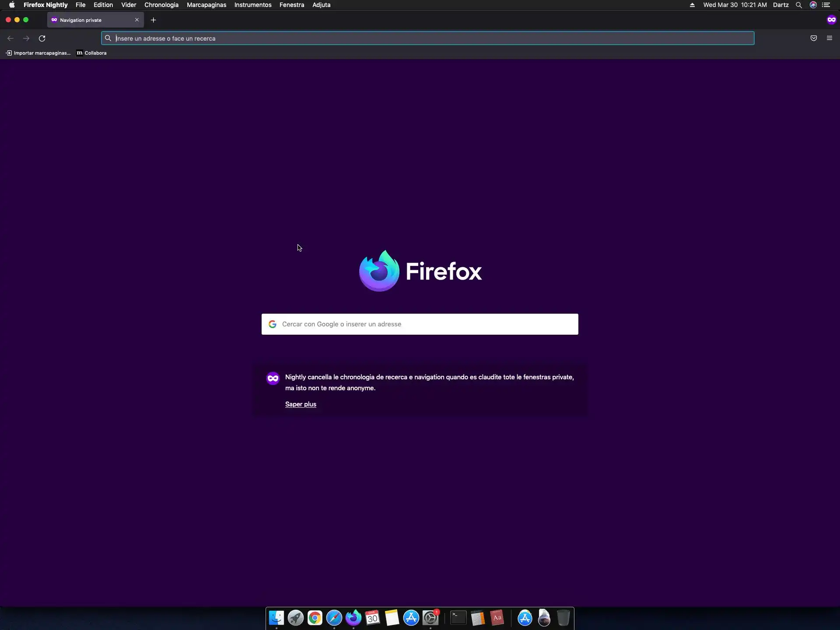The image size is (840, 630).
Task: Click the private browsing mask indicator in the tab bar
Action: point(831,20)
